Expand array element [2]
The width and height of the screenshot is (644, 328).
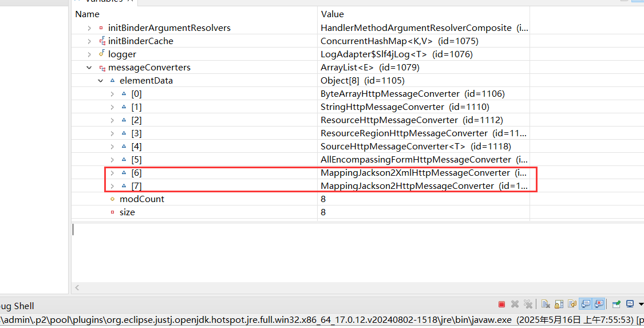[112, 120]
